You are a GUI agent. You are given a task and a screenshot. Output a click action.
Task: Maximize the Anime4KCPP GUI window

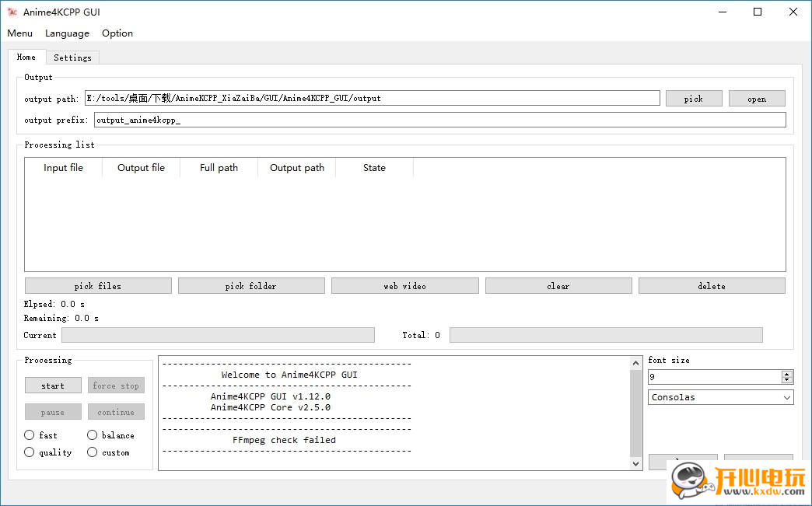tap(758, 12)
